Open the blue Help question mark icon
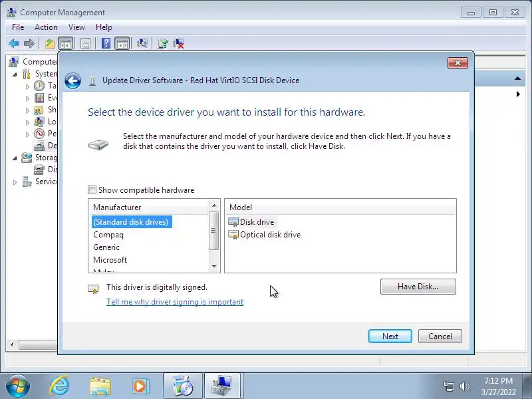Viewport: 532px width, 399px height. tap(106, 43)
